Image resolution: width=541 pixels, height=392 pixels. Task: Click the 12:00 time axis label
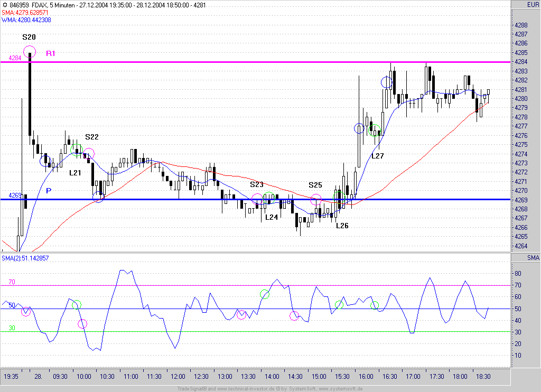pyautogui.click(x=178, y=377)
